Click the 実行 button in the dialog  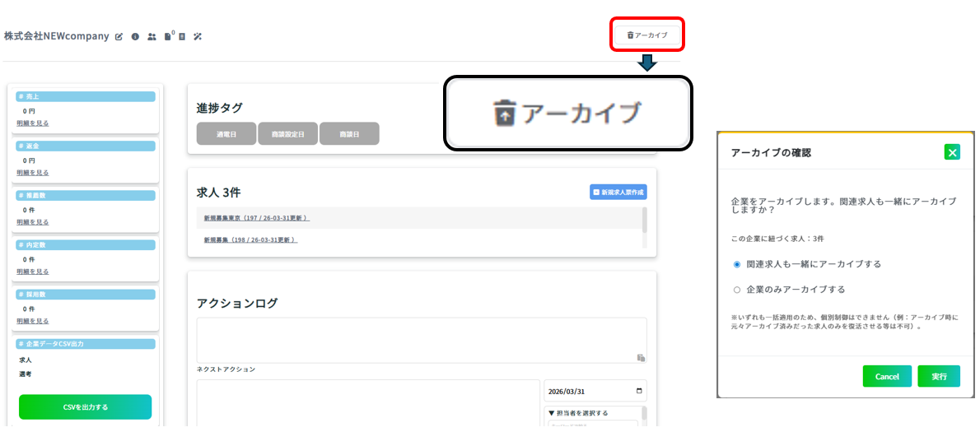[x=939, y=376]
